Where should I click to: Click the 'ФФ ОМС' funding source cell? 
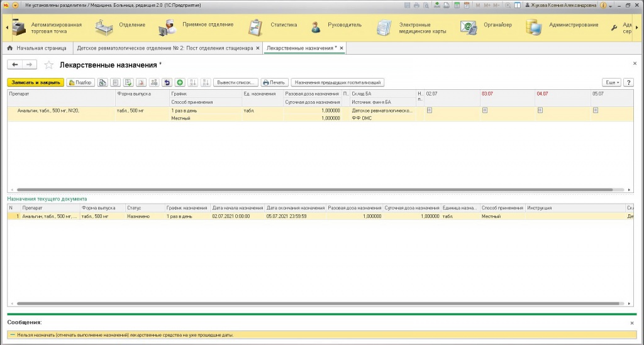tap(382, 118)
